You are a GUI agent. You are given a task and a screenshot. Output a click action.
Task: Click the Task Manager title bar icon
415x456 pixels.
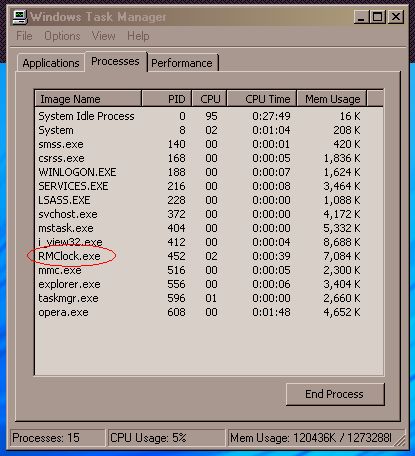[x=20, y=17]
